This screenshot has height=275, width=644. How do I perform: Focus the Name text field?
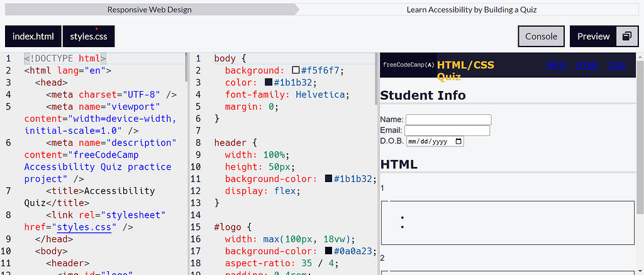point(448,119)
